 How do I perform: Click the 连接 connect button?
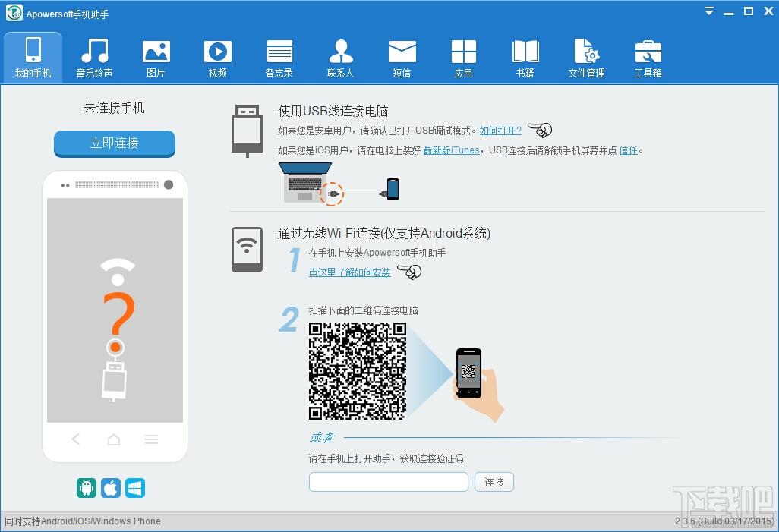(494, 482)
